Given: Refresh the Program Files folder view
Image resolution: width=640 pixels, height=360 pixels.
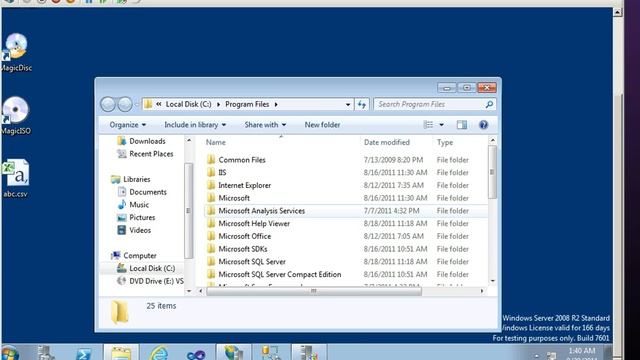Looking at the screenshot, I should (362, 104).
